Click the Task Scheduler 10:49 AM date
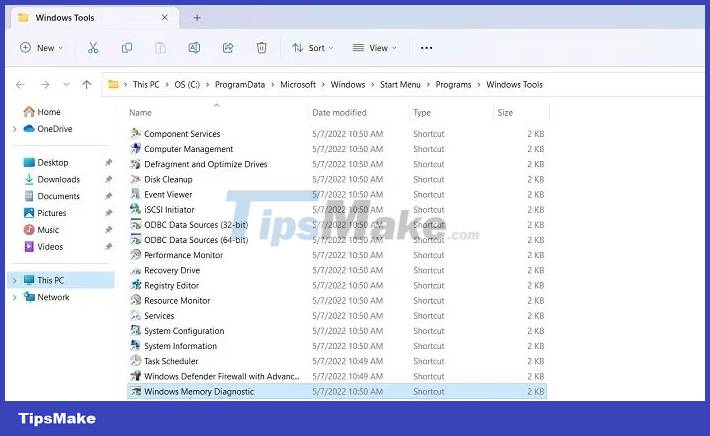The width and height of the screenshot is (710, 436). point(347,361)
